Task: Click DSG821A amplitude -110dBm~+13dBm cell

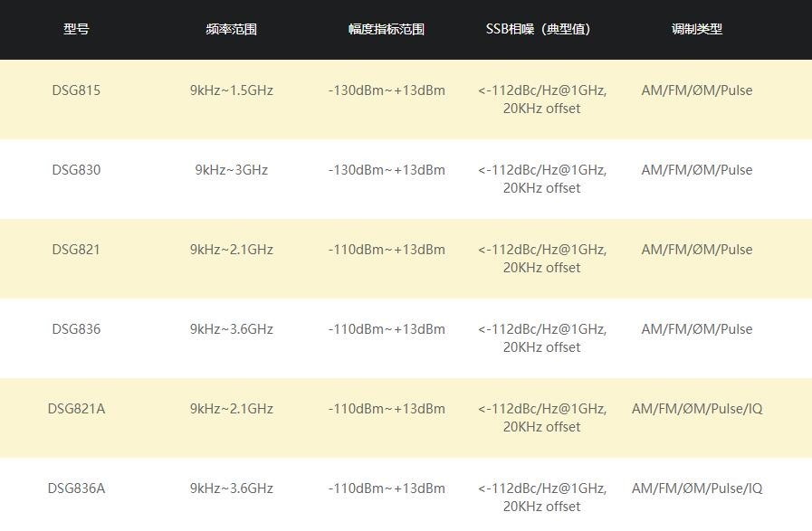Action: coord(387,409)
